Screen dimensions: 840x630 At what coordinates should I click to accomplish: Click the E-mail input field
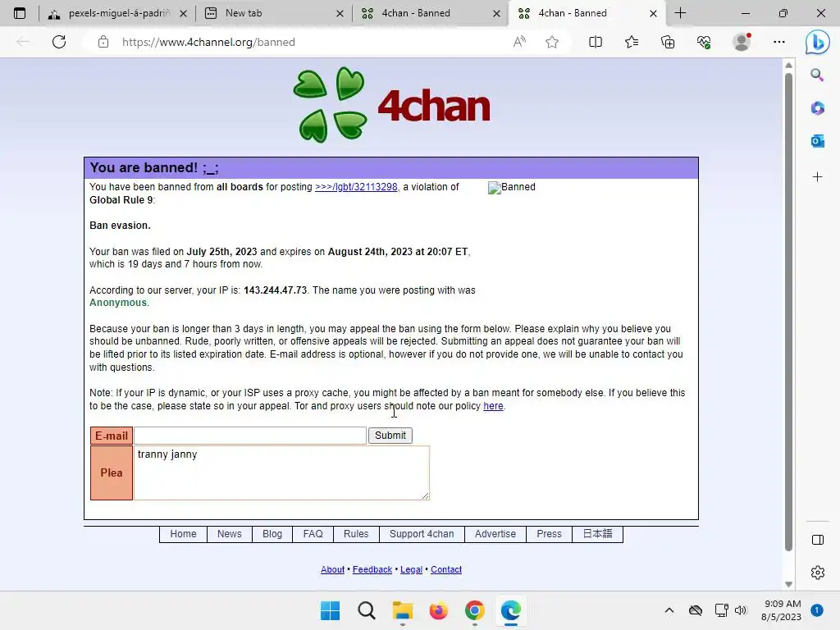point(249,436)
